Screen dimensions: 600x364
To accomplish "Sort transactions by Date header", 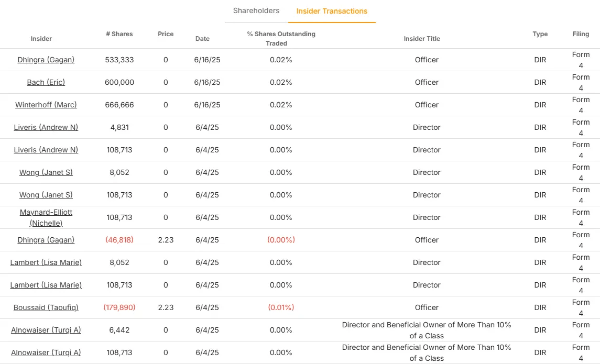I will tap(202, 39).
